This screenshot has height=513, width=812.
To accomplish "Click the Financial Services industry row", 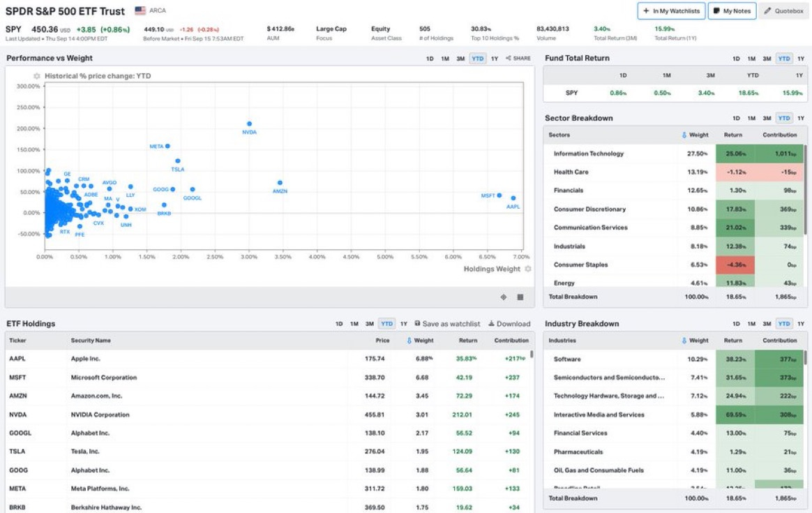I will [673, 433].
